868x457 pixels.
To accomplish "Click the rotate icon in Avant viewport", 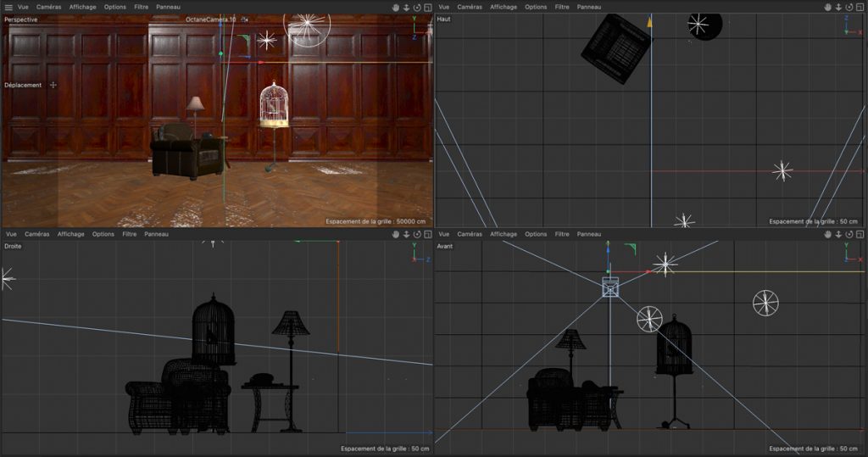I will point(849,234).
